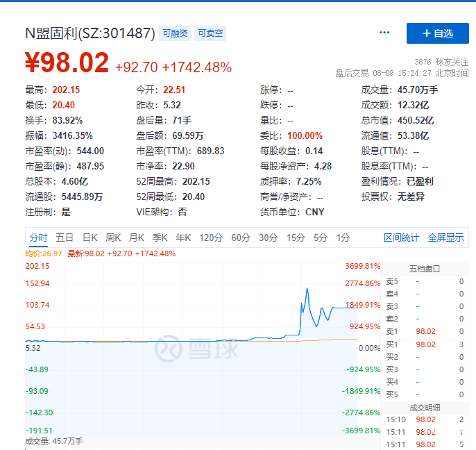Click the three-dot more options icon

[x=384, y=33]
